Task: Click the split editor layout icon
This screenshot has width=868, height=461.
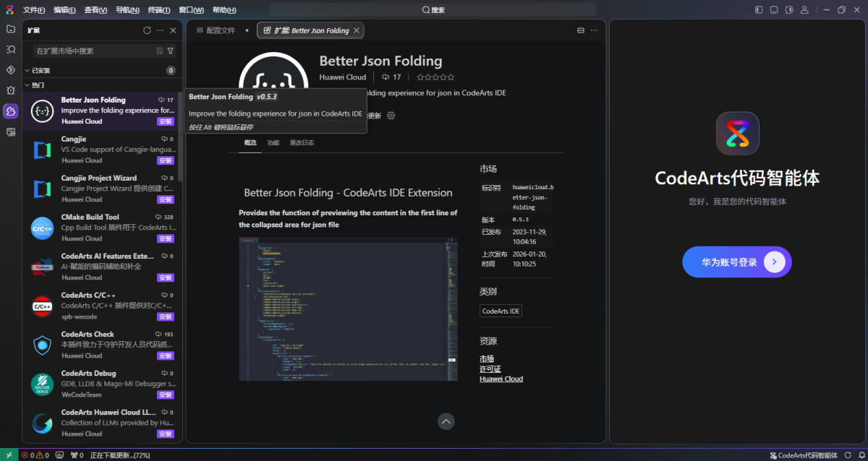Action: coord(580,30)
